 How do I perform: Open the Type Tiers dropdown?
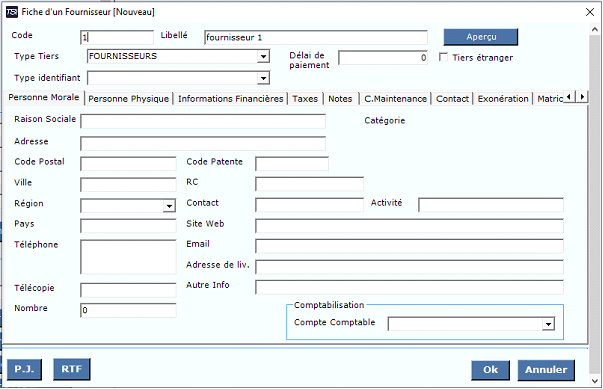tap(263, 57)
